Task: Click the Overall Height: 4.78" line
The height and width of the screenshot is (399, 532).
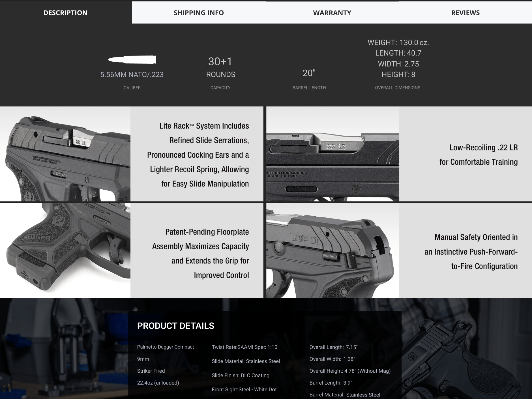Action: (x=350, y=371)
